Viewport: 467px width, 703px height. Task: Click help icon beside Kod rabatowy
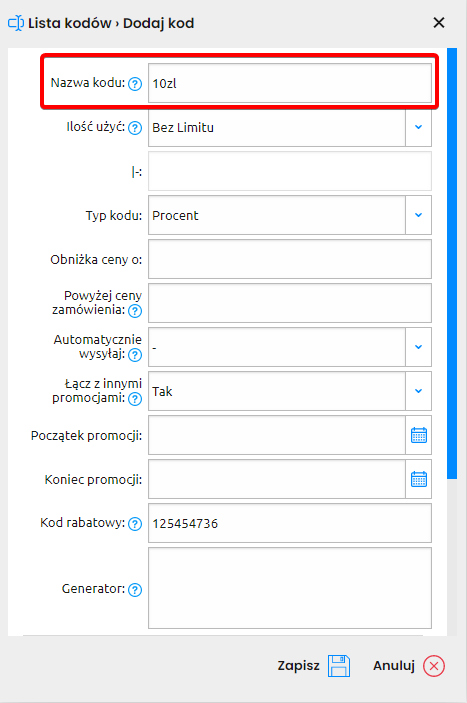pyautogui.click(x=135, y=524)
